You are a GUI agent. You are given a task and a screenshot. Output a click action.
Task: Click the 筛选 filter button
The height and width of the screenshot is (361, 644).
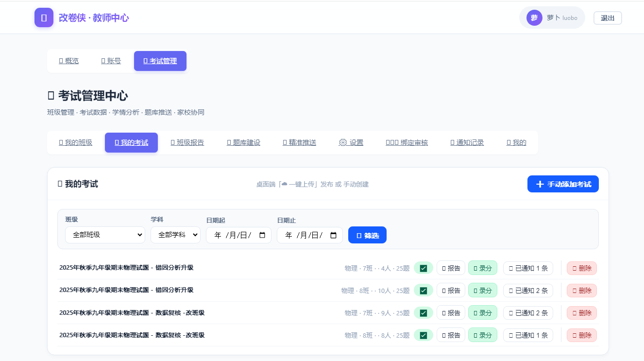click(367, 235)
